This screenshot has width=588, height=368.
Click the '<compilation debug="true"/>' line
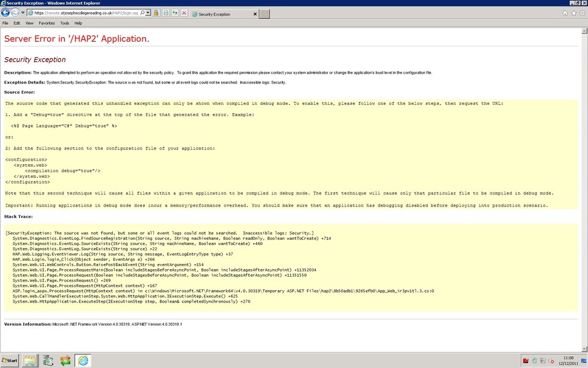click(63, 171)
